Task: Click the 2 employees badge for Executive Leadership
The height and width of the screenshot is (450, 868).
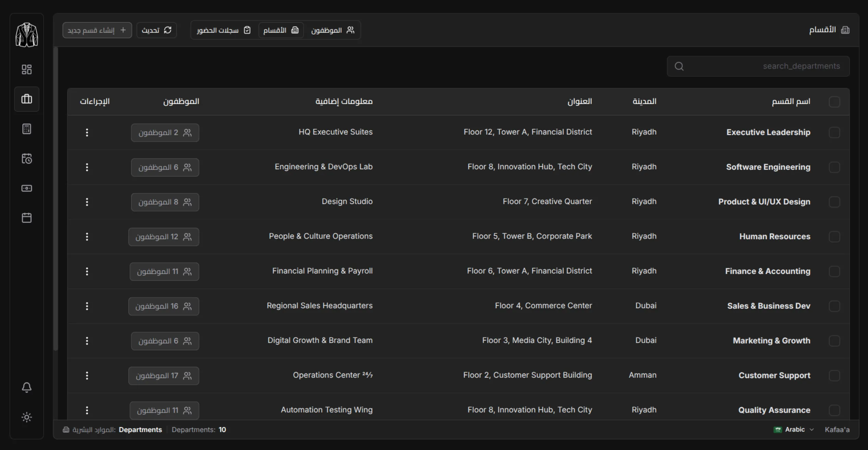Action: click(x=165, y=133)
